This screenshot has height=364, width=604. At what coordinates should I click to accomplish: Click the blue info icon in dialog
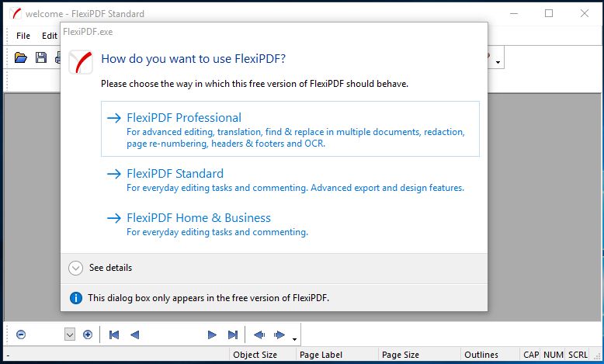[x=76, y=298]
